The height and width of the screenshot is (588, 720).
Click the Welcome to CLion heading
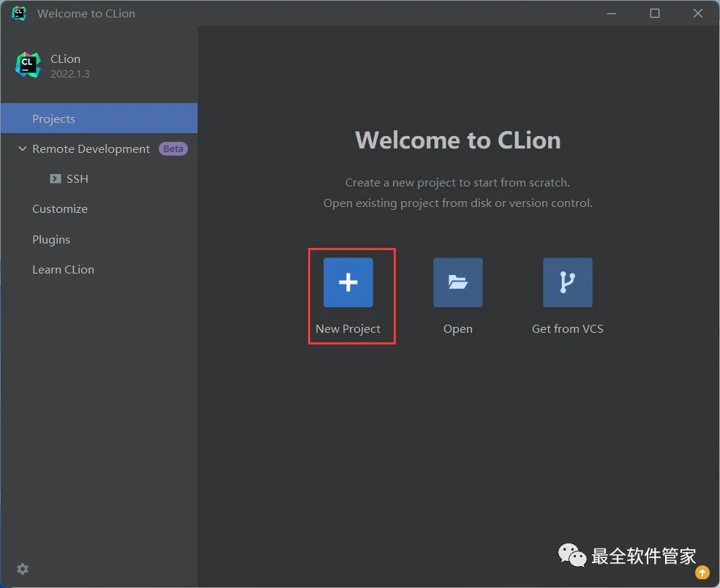tap(458, 140)
